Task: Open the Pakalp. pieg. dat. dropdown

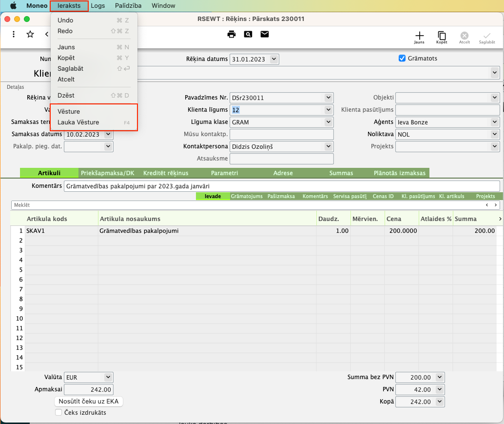Action: tap(108, 146)
